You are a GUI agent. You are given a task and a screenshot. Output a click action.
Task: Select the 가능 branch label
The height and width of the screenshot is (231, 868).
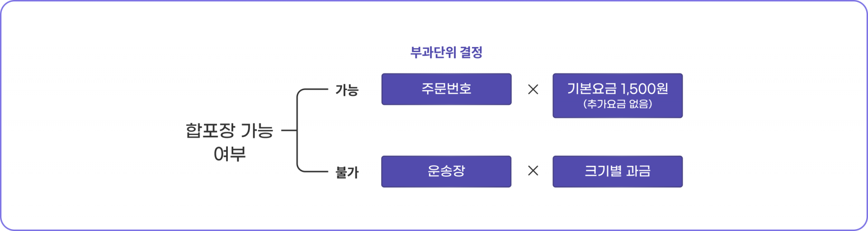click(347, 90)
